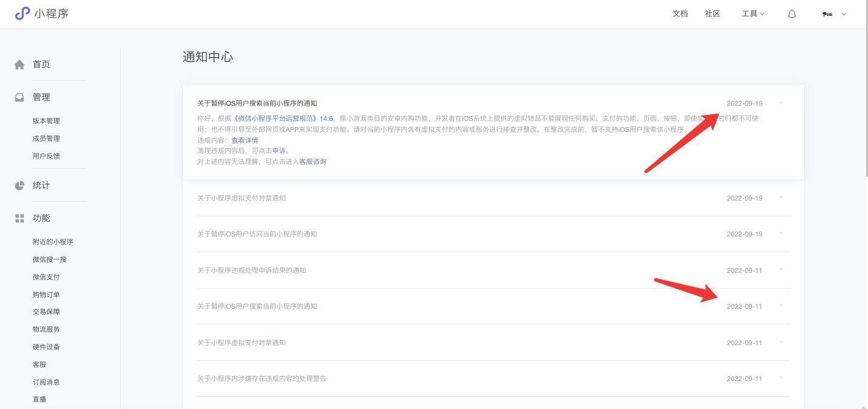The height and width of the screenshot is (409, 868).
Task: Open 客服 in the sidebar
Action: click(x=39, y=365)
